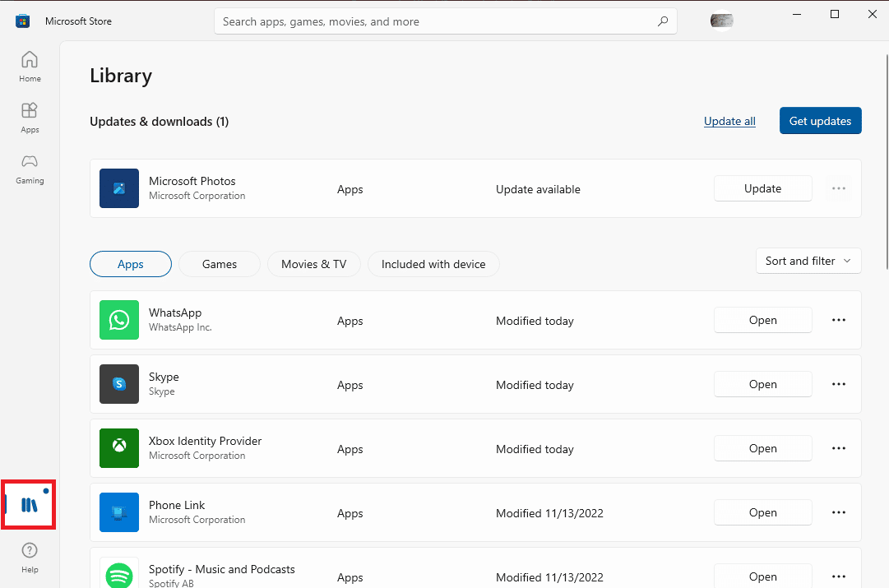Screen dimensions: 889x588
Task: Expand the Sort and filter dropdown
Action: (808, 261)
